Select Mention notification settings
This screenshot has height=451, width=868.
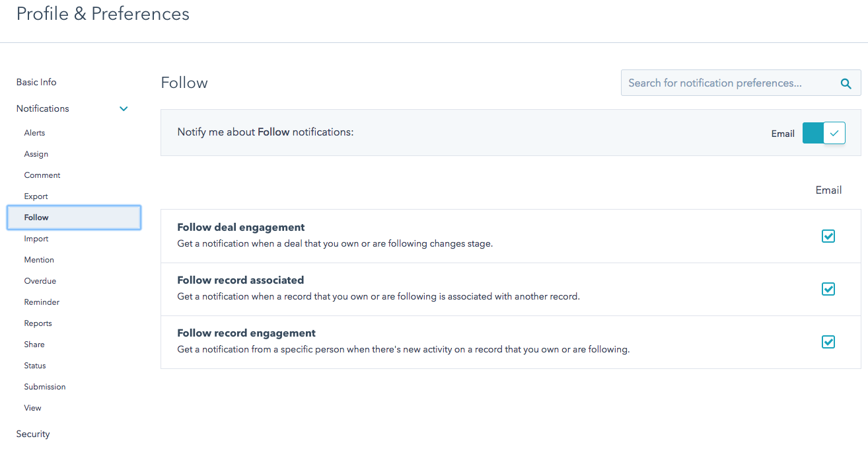click(x=38, y=259)
